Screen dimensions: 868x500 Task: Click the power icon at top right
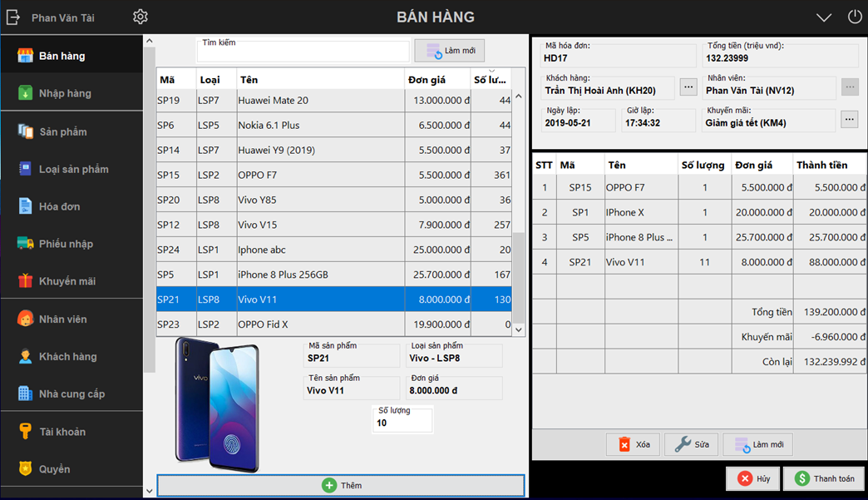855,17
